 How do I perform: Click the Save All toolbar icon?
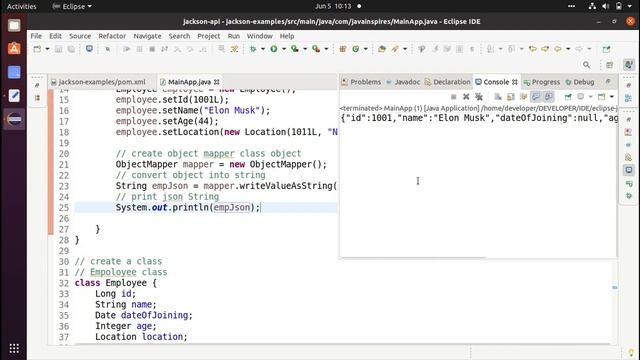point(71,49)
